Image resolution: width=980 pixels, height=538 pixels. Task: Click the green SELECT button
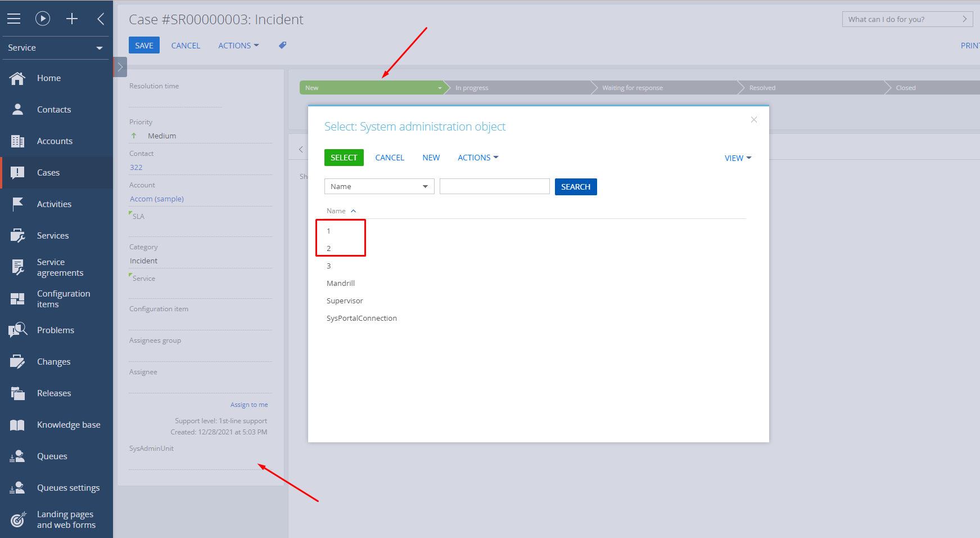tap(344, 158)
